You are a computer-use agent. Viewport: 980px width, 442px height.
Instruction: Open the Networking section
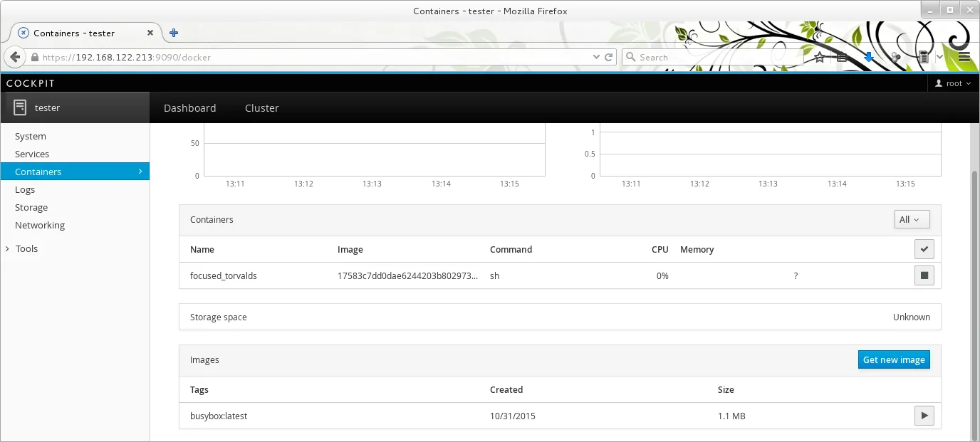[x=39, y=225]
